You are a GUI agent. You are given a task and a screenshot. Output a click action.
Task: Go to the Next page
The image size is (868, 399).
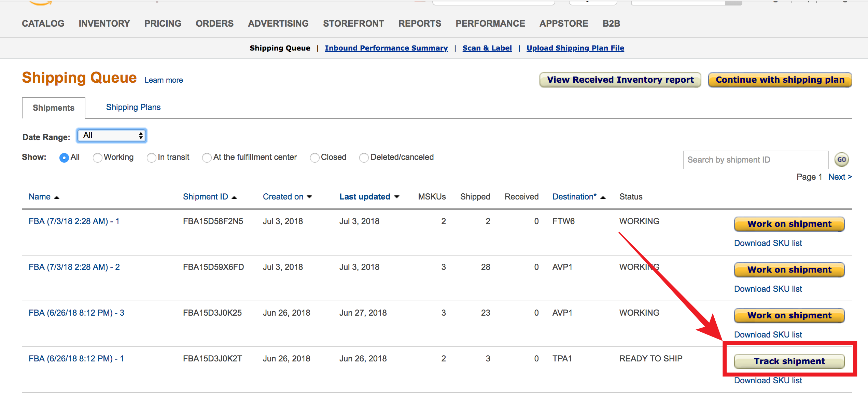tap(840, 177)
